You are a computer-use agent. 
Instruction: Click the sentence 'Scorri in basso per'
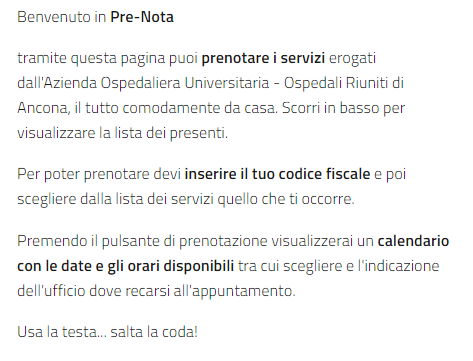pyautogui.click(x=343, y=108)
